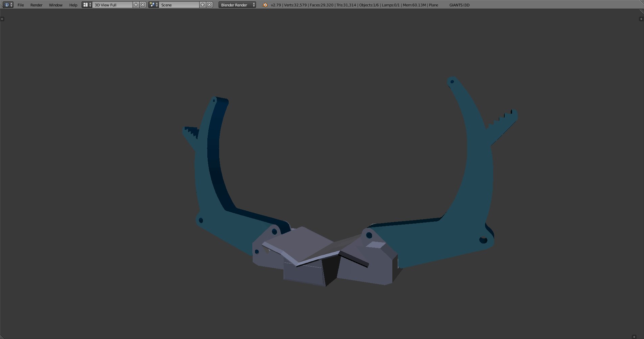Add a new scene with plus icon
644x339 pixels.
(203, 5)
